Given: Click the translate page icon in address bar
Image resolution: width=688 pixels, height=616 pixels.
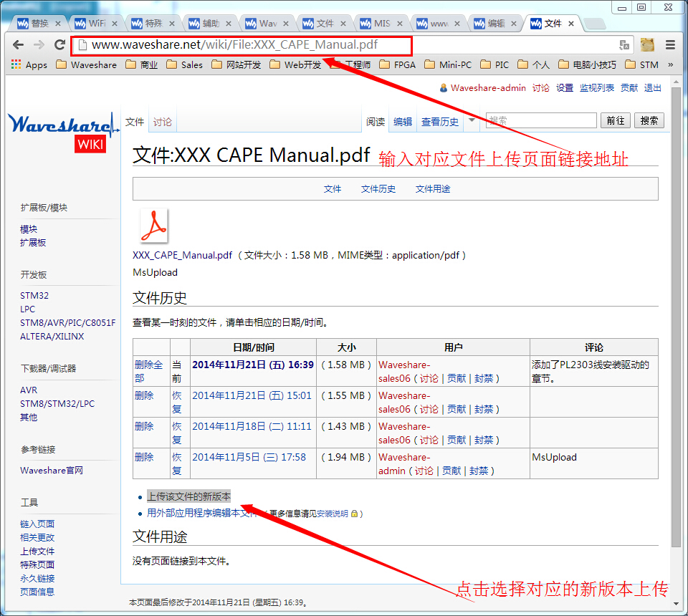Looking at the screenshot, I should tap(624, 44).
